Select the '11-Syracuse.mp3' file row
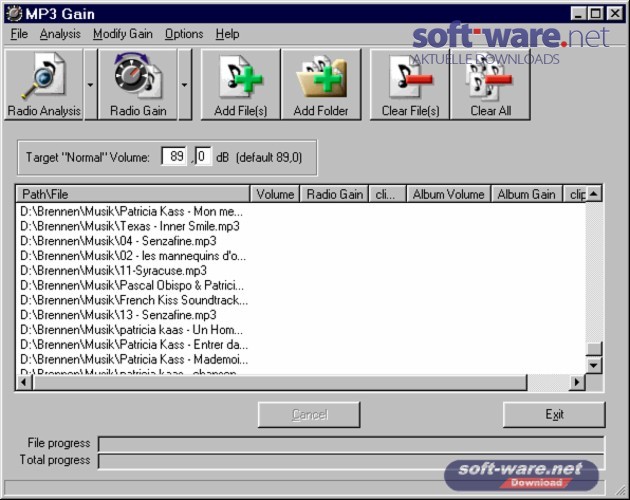 coord(113,271)
